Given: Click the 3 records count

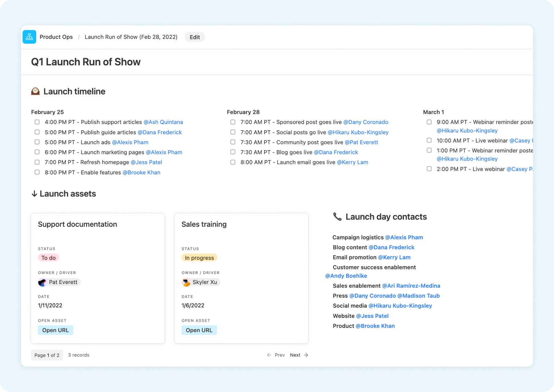Looking at the screenshot, I should pyautogui.click(x=79, y=355).
